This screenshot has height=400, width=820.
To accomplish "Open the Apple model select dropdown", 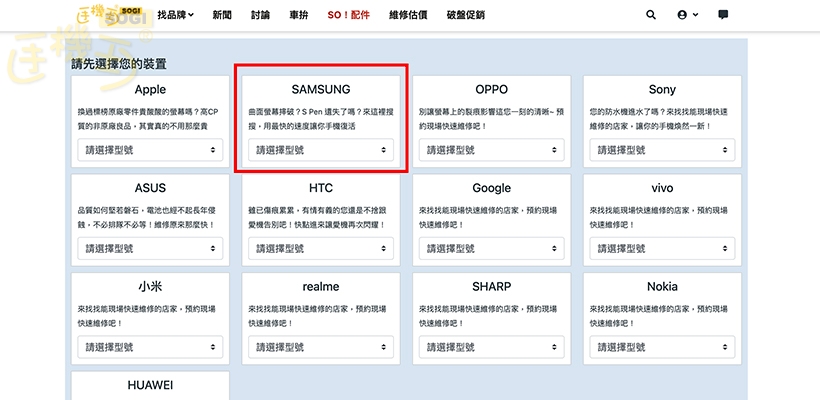I will (x=150, y=150).
